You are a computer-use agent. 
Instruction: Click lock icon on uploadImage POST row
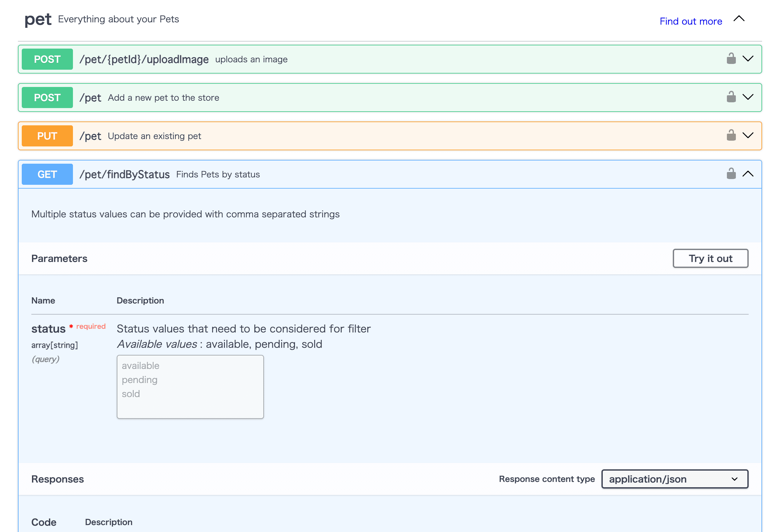pos(731,59)
